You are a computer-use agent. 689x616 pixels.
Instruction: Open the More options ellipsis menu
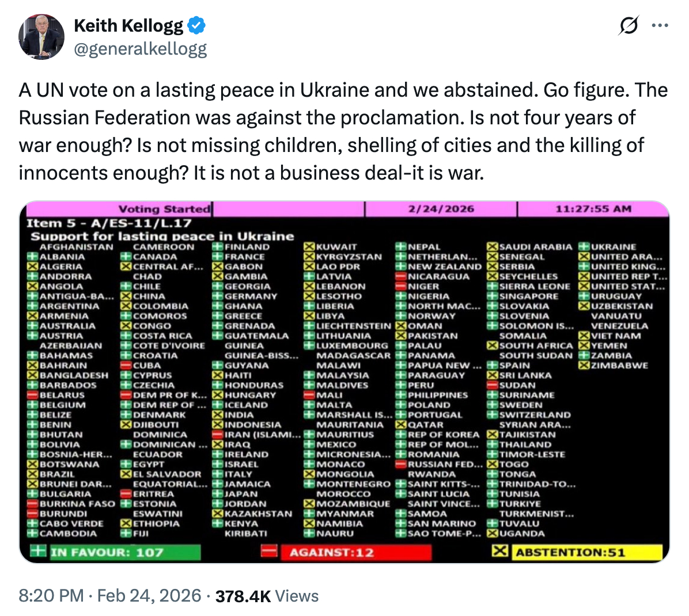659,26
